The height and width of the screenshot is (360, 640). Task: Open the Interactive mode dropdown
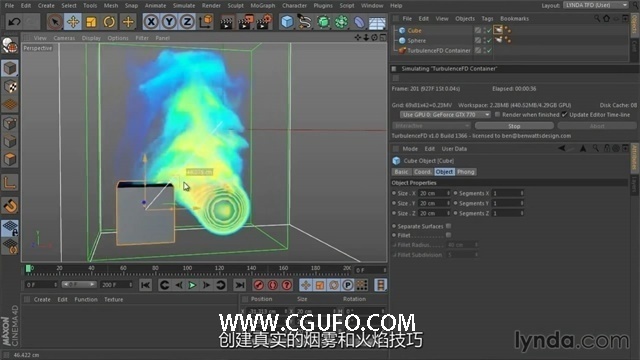click(431, 126)
